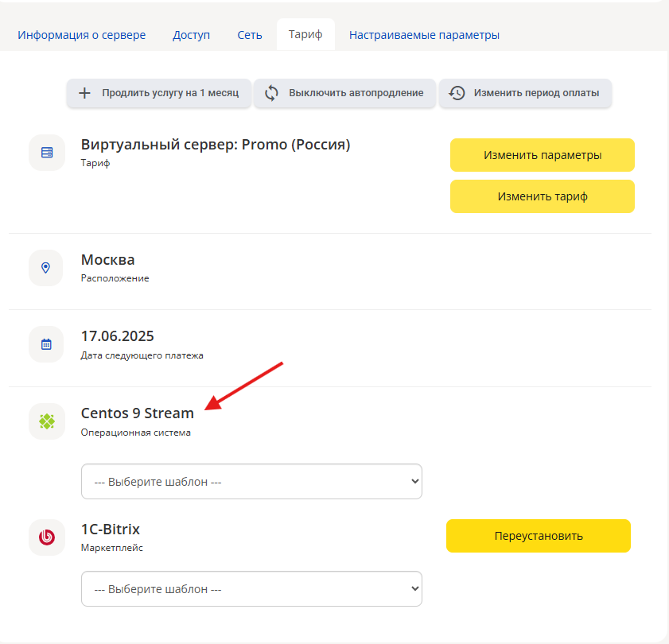Click the CentOS operating system logo

coord(47,421)
